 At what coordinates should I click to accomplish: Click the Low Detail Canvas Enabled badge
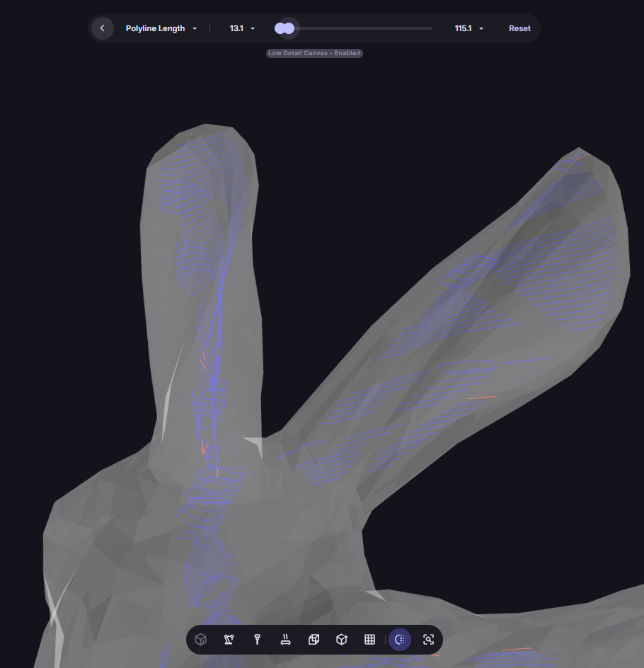[314, 53]
